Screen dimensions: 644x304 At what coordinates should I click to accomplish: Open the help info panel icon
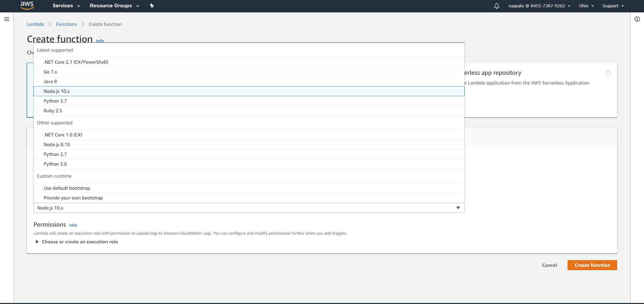[638, 19]
